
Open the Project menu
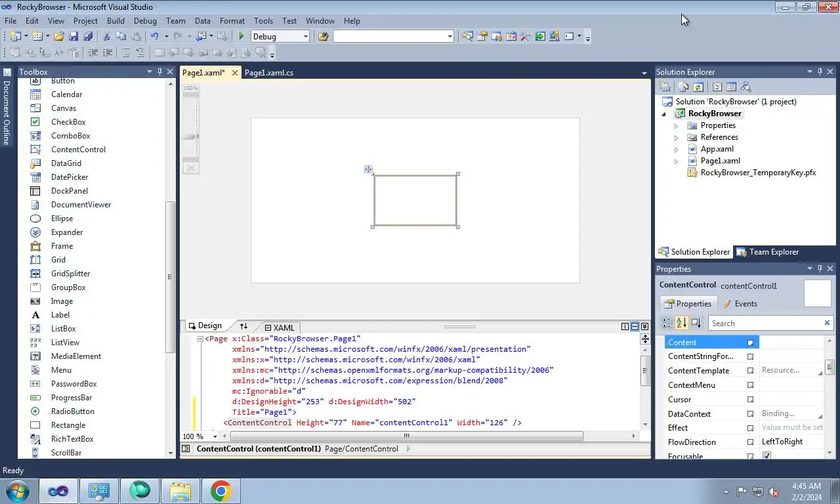click(x=85, y=21)
